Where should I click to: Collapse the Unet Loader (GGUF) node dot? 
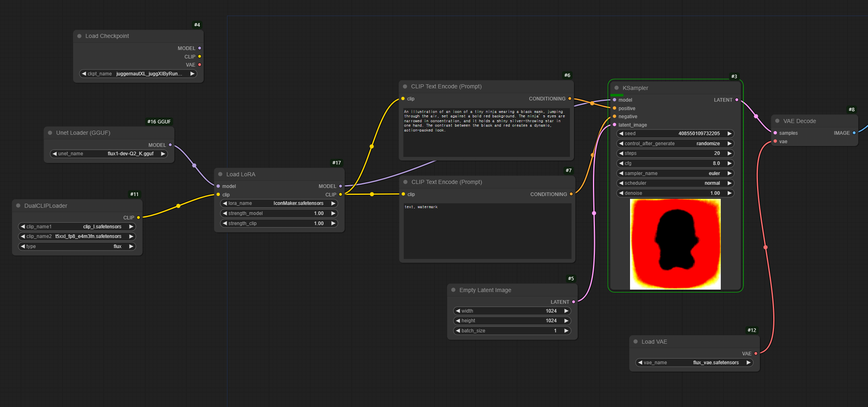[50, 133]
